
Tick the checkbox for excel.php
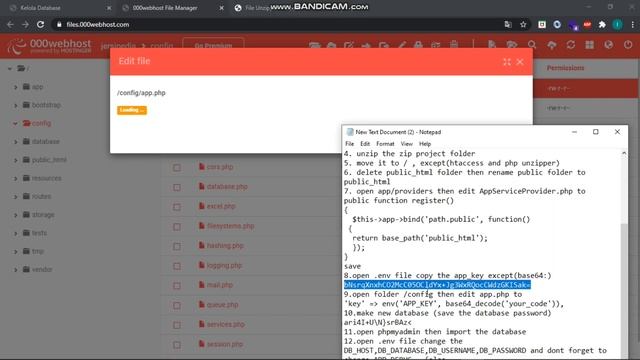[177, 207]
